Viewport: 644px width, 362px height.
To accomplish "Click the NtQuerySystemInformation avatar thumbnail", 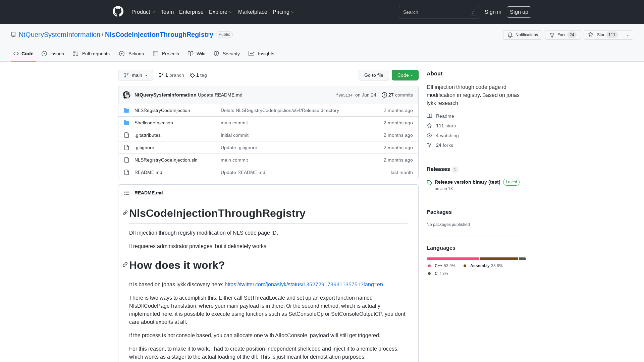I will click(126, 95).
